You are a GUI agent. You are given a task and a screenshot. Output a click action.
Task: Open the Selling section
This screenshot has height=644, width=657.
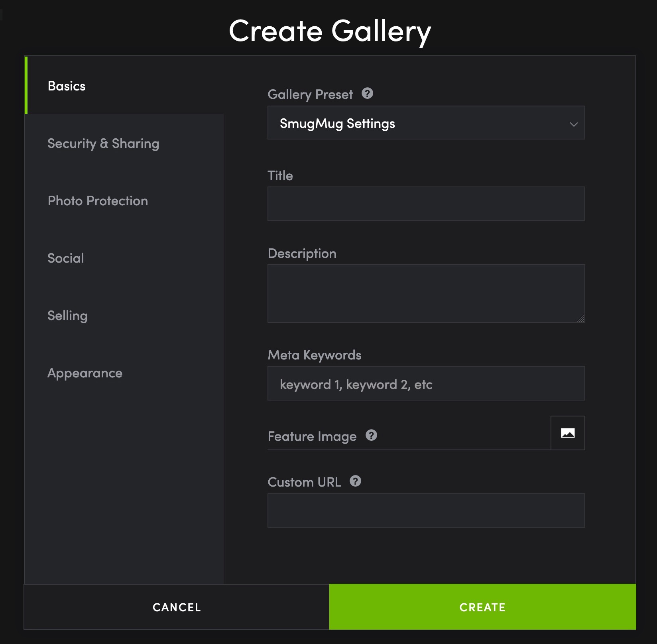pos(124,315)
